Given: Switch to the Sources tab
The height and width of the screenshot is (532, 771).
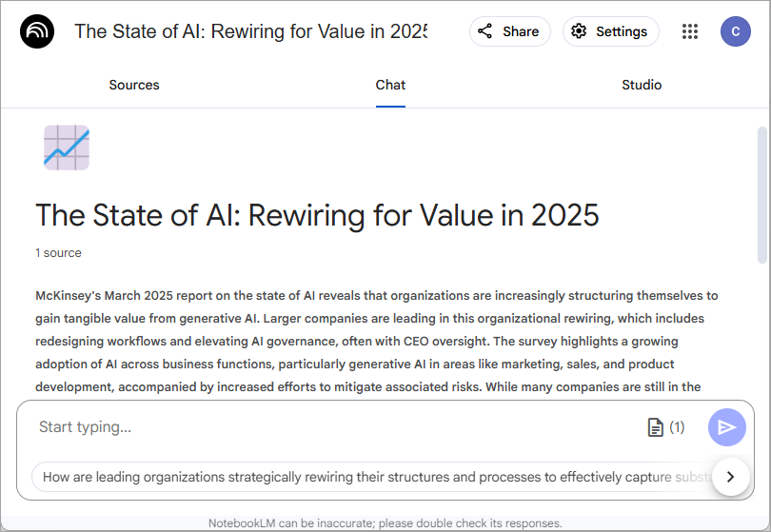Looking at the screenshot, I should tap(134, 85).
